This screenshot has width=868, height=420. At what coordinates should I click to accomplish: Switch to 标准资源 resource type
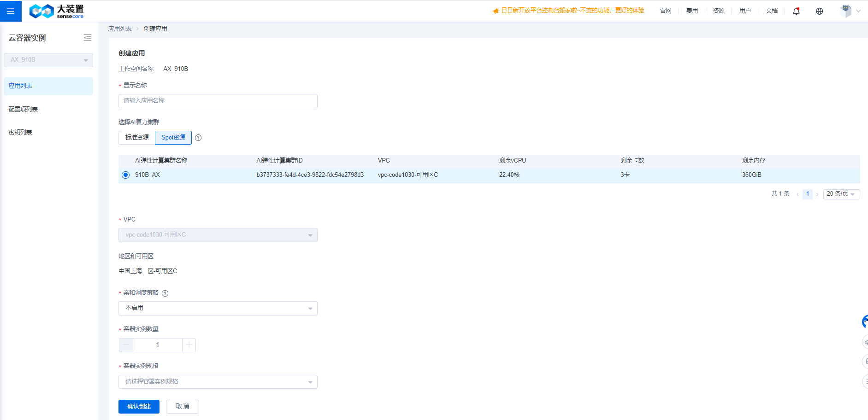[x=137, y=138]
